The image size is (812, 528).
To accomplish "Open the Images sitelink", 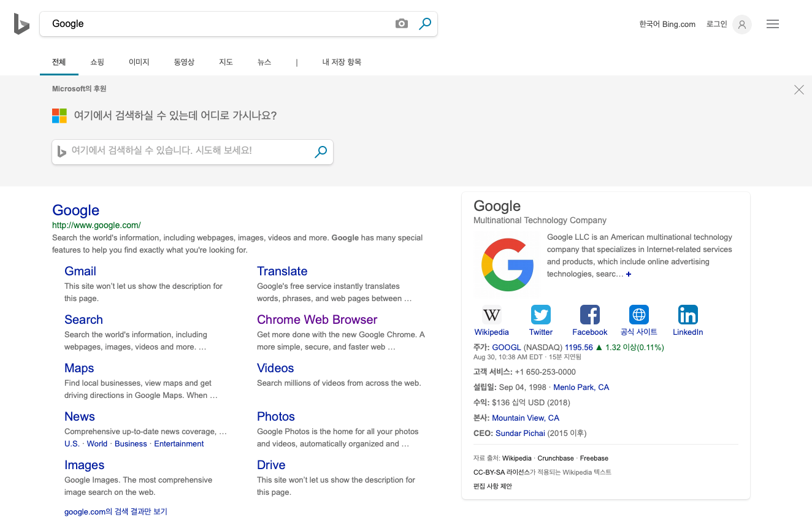I will [85, 465].
